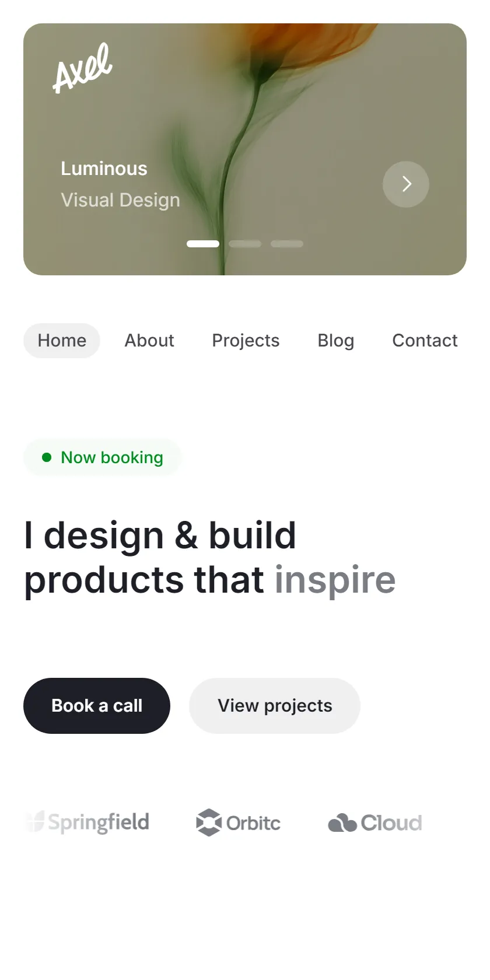Open the Home tab

[62, 341]
